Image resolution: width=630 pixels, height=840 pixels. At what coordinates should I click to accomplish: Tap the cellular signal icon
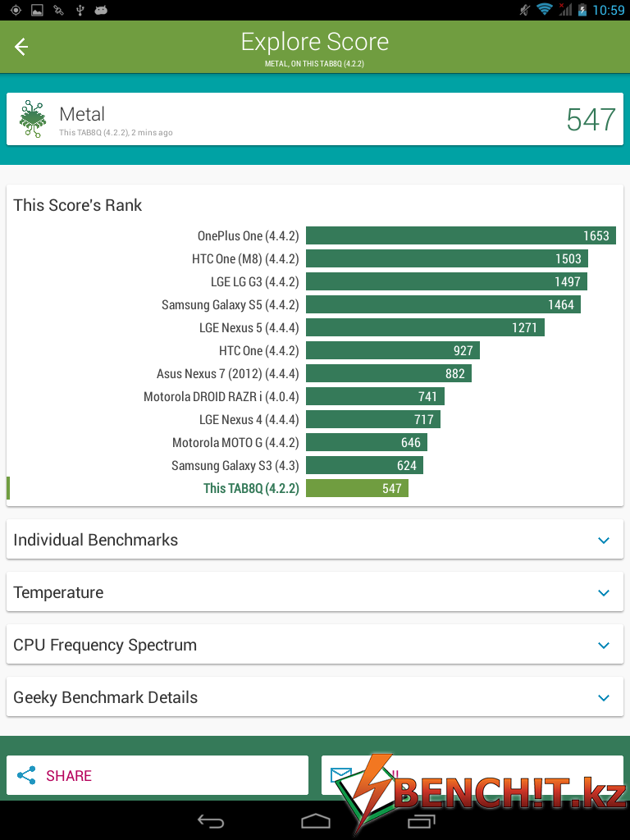(x=564, y=9)
